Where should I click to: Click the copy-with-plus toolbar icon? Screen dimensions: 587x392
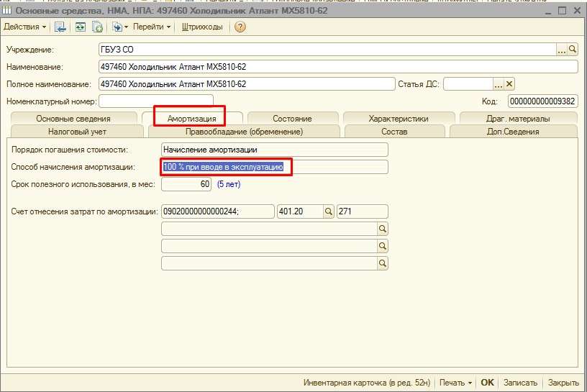pyautogui.click(x=97, y=27)
